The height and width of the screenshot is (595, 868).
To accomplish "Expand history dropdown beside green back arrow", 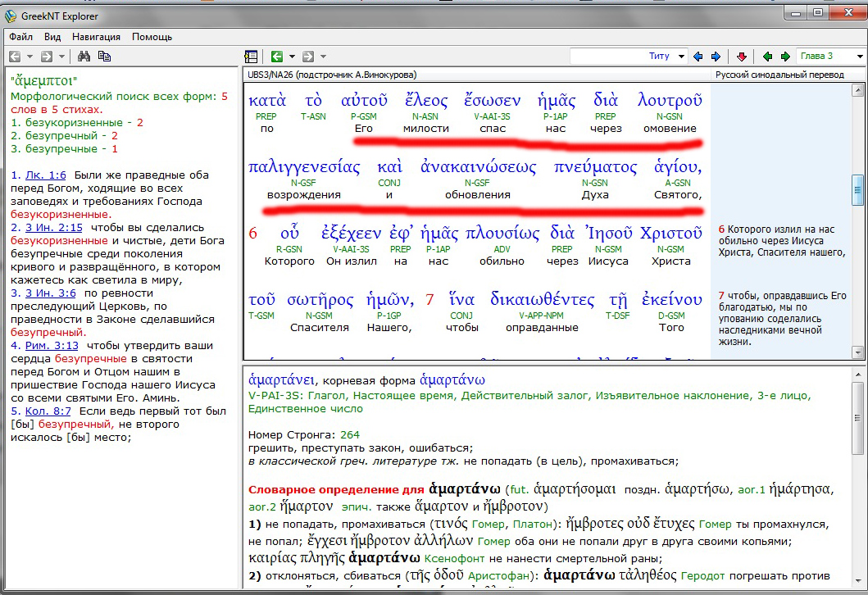I will tap(291, 57).
